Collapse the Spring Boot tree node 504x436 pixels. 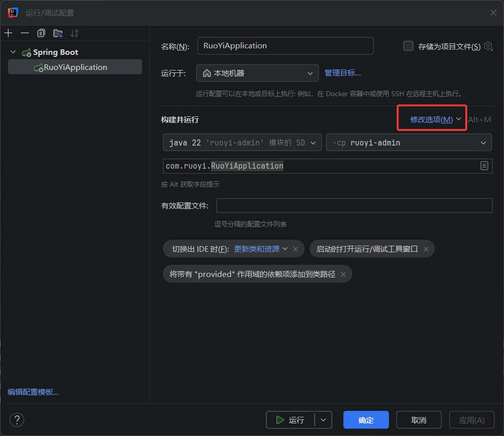13,52
